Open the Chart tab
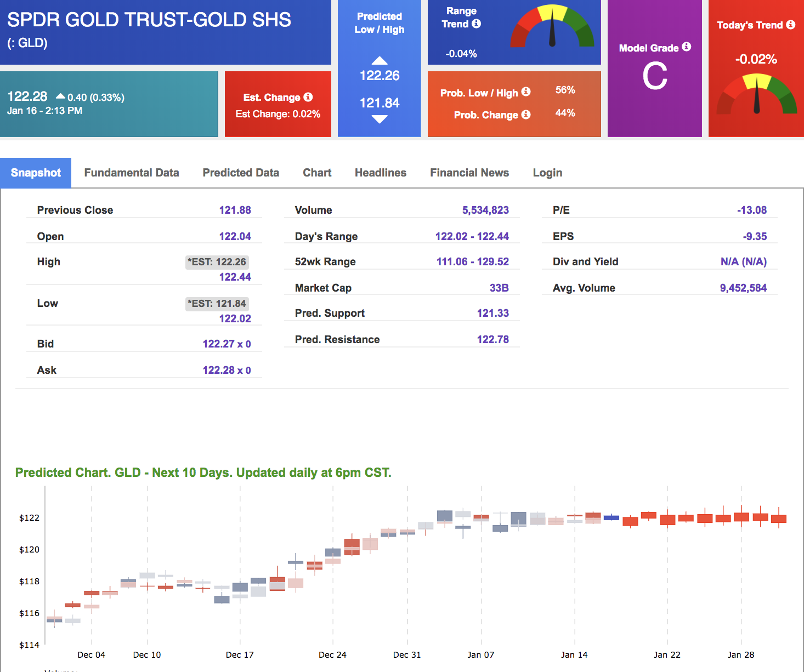Viewport: 804px width, 672px height. 317,173
